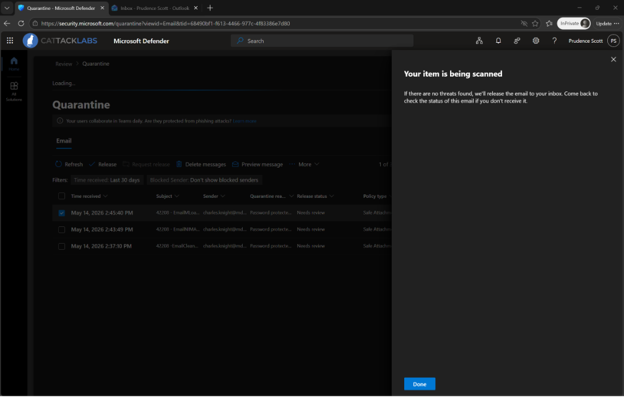Click Delete messages in toolbar
The image size is (624, 397).
[x=201, y=164]
